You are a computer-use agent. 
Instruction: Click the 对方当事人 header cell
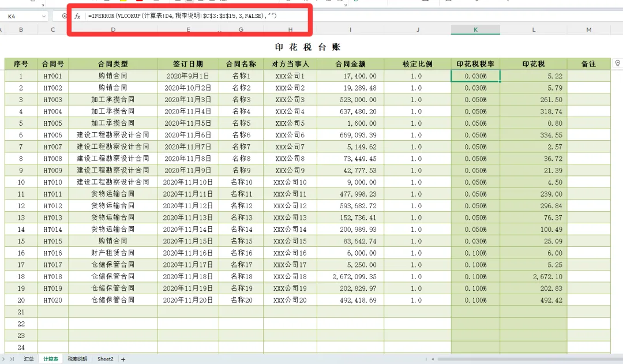point(290,63)
